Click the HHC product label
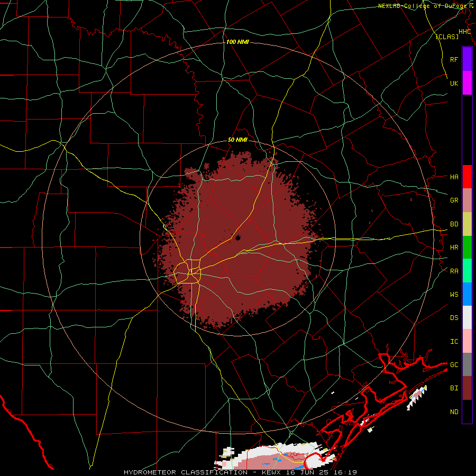This screenshot has width=476, height=476. pyautogui.click(x=464, y=32)
